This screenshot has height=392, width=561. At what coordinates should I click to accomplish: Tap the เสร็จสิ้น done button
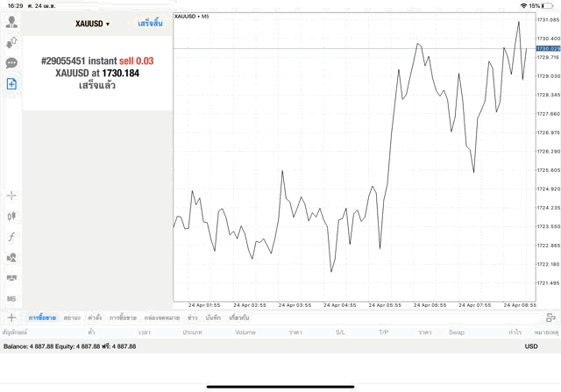150,24
